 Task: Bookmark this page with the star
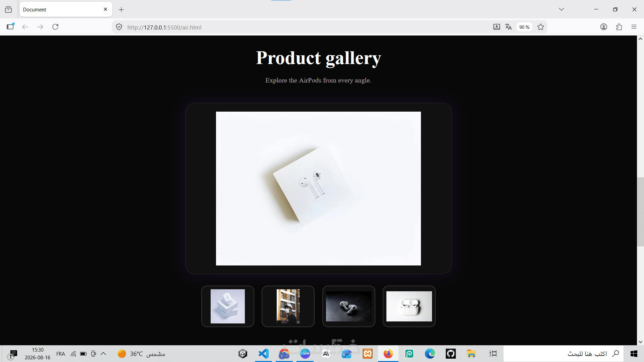(x=541, y=27)
